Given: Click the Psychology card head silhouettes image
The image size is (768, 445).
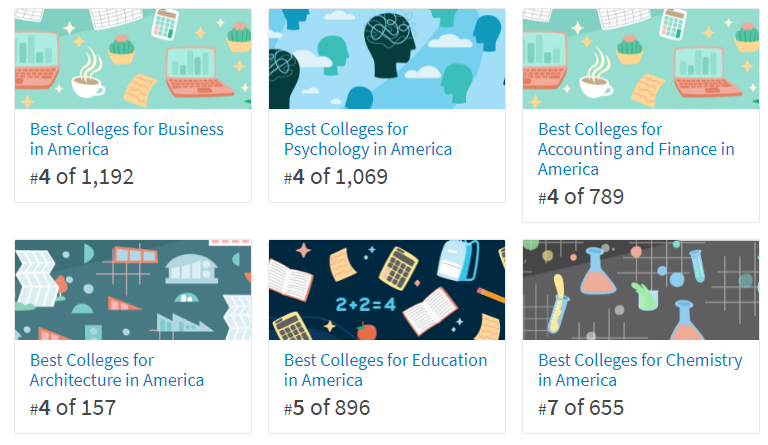Looking at the screenshot, I should coord(387,59).
